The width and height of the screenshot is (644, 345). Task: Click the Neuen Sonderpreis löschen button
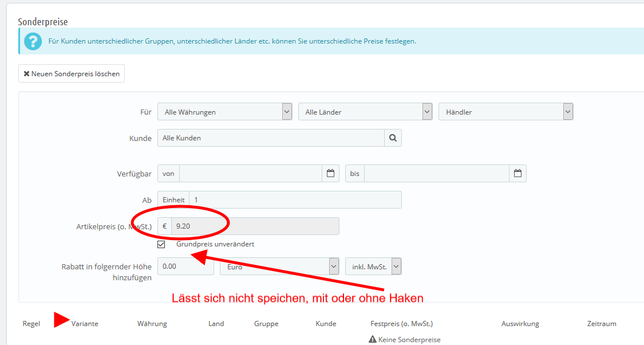coord(72,73)
